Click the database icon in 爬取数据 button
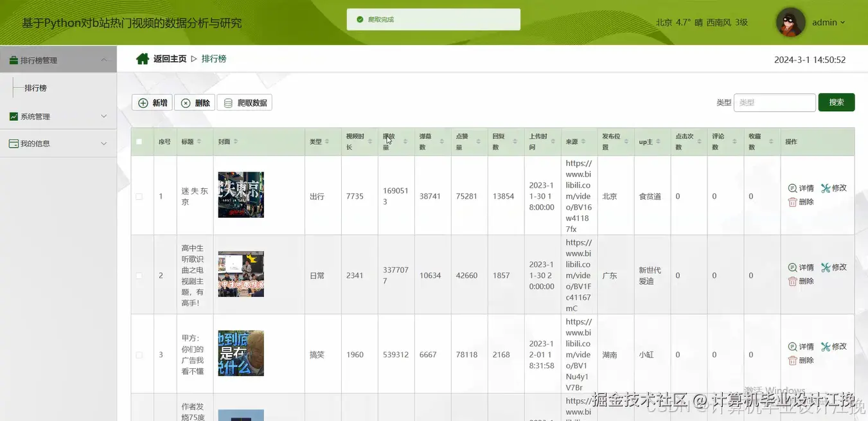Image resolution: width=868 pixels, height=421 pixels. point(228,103)
